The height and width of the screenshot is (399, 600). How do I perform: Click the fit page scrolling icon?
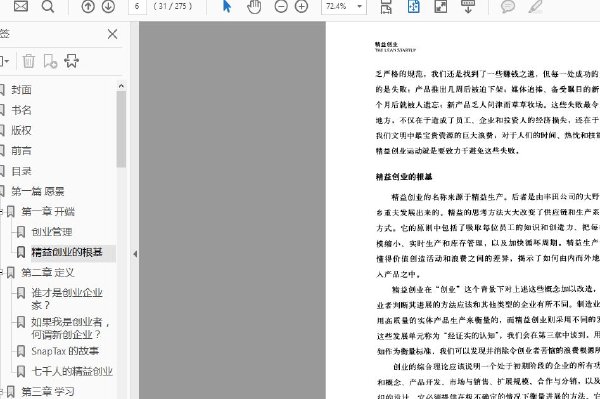click(x=386, y=7)
